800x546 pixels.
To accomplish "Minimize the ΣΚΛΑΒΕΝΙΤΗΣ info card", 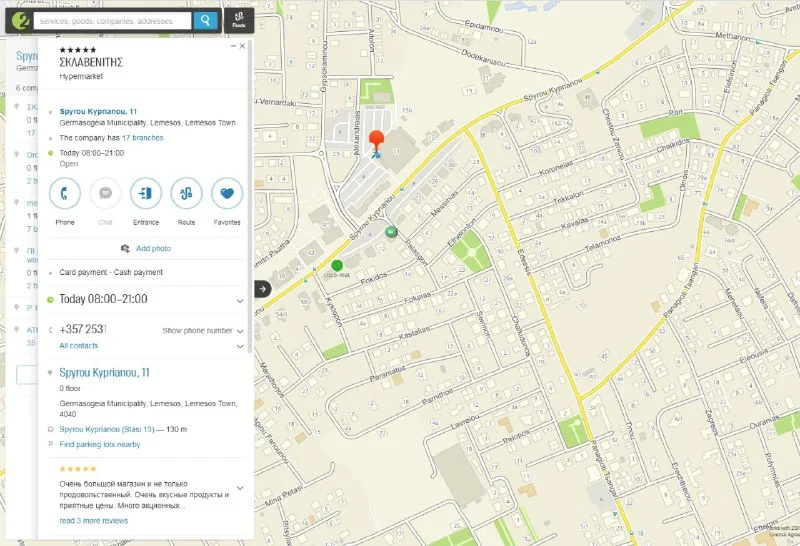I will tap(233, 46).
